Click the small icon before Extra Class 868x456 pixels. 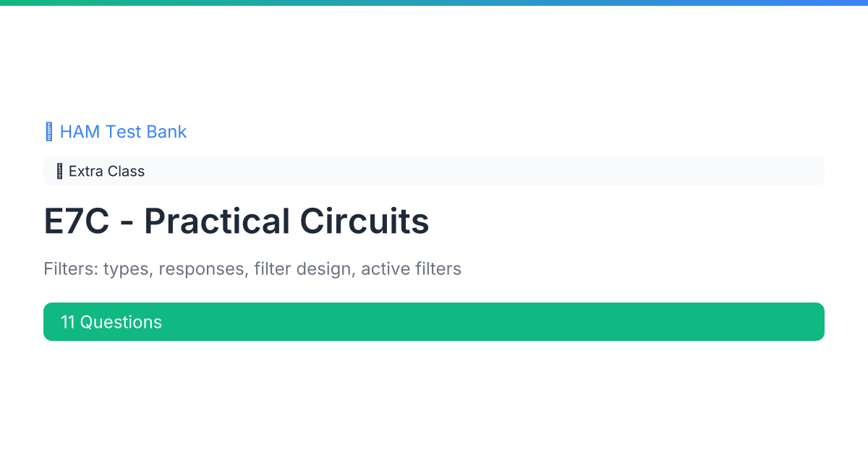point(60,172)
